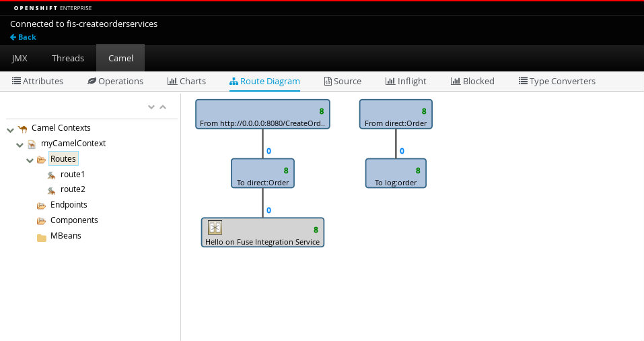Image resolution: width=644 pixels, height=341 pixels.
Task: Open the Inflight sub-tab
Action: click(x=406, y=81)
